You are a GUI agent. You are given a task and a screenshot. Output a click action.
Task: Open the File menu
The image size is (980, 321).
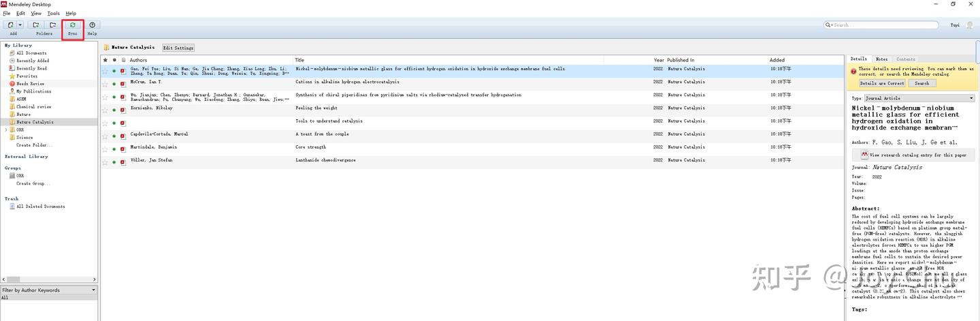[x=7, y=13]
